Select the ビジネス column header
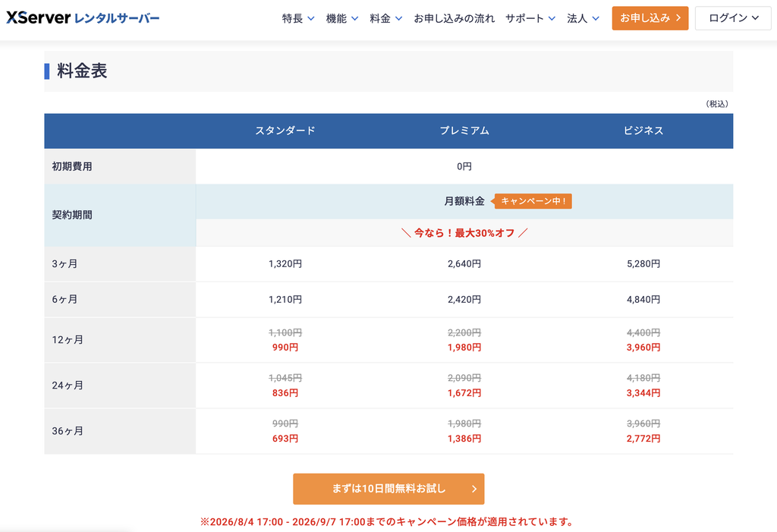777x532 pixels. (643, 131)
